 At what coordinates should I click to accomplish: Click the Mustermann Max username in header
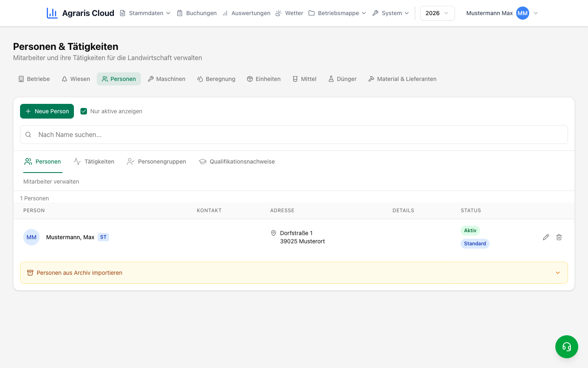coord(489,13)
